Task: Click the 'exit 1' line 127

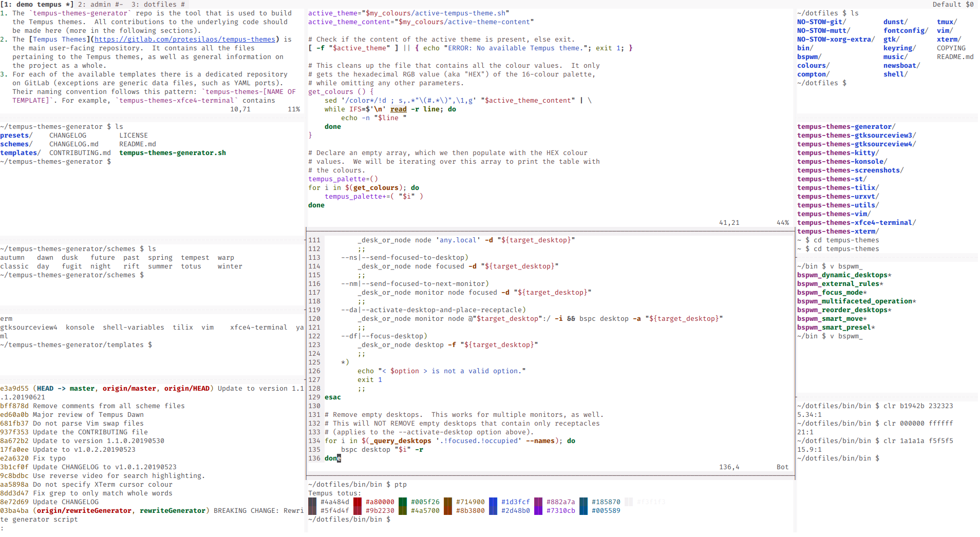Action: (370, 379)
